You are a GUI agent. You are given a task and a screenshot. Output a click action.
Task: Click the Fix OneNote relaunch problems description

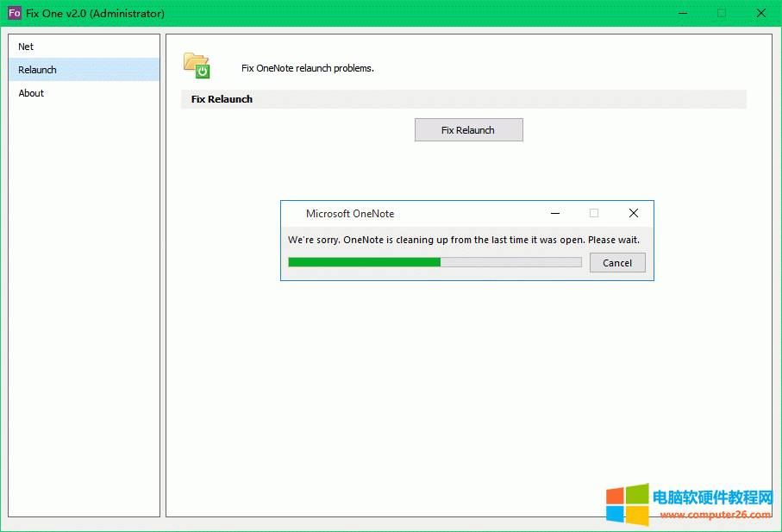click(307, 67)
